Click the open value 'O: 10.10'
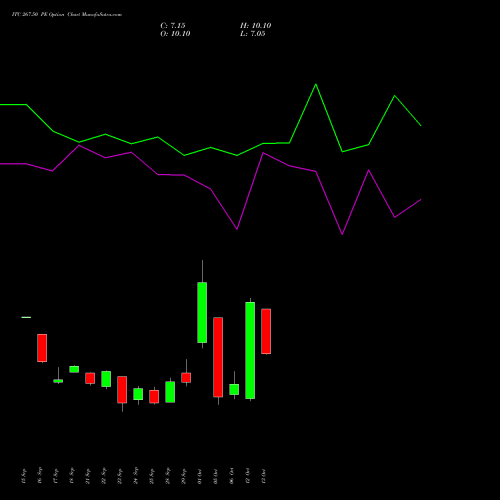This screenshot has width=500, height=500. [175, 34]
